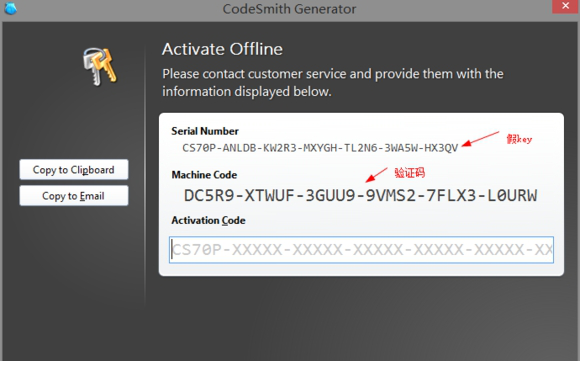Click the Copy to Clipboard button
Image resolution: width=580 pixels, height=375 pixels.
[x=74, y=169]
